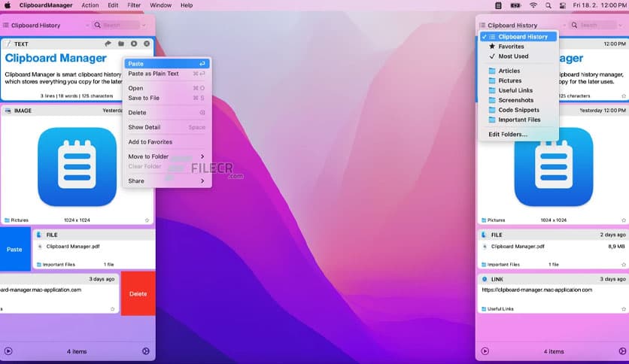Click the app icon thumbnail in the left image card
The height and width of the screenshot is (364, 629).
coord(77,167)
